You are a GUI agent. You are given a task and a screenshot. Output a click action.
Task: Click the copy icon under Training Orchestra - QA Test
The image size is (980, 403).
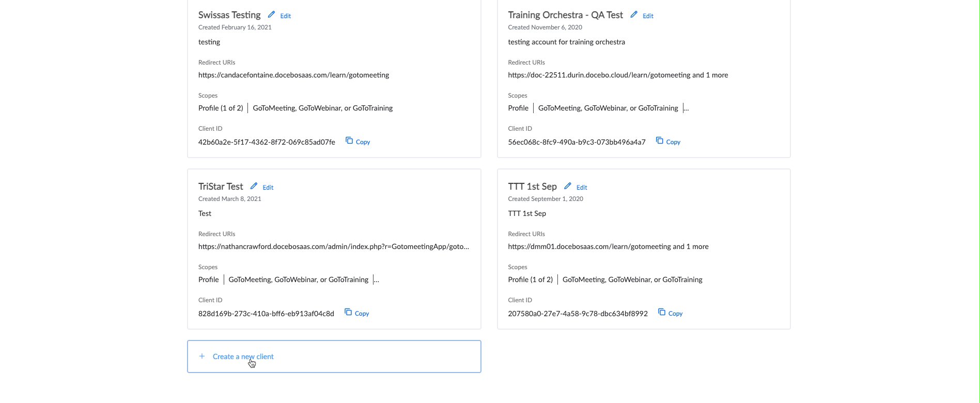[659, 140]
